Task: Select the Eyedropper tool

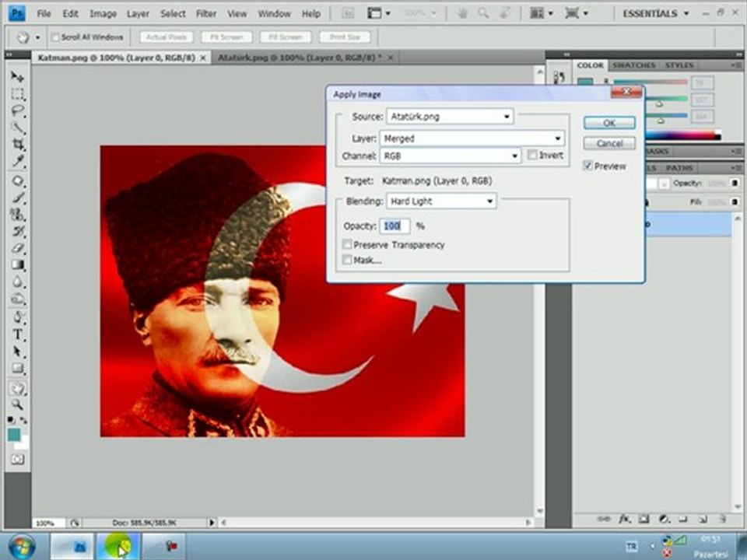Action: pos(17,161)
